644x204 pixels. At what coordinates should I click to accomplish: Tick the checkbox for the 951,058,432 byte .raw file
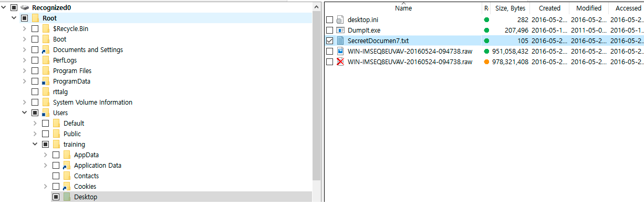(x=329, y=52)
